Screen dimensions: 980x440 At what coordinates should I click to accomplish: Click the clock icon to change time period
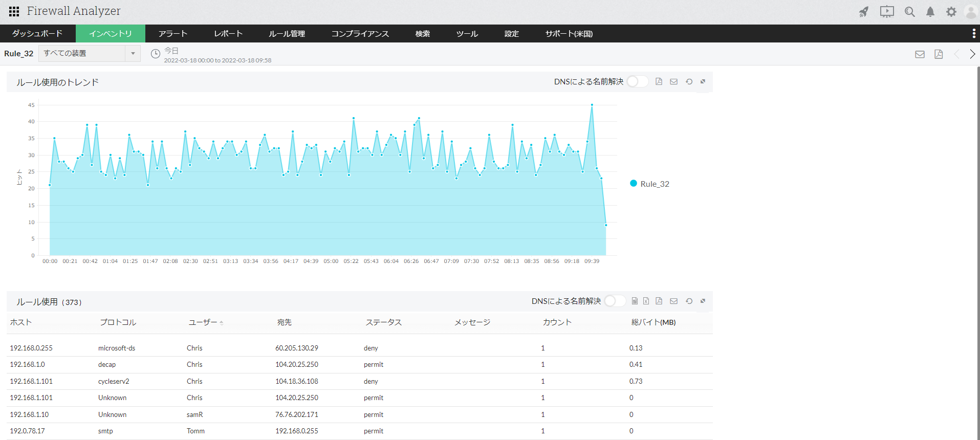156,54
